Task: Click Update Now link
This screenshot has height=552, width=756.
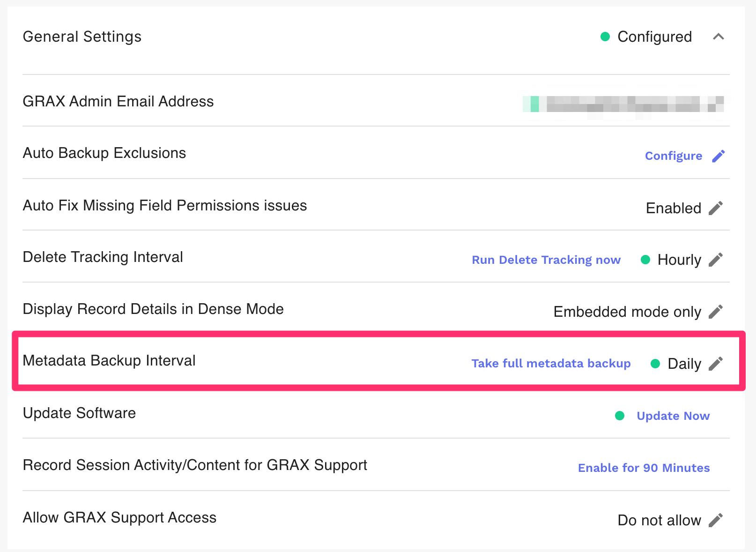Action: [673, 416]
